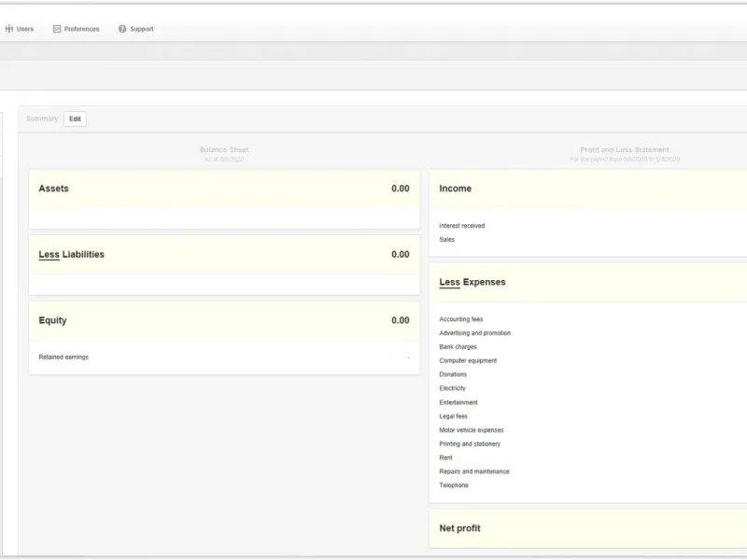The image size is (747, 560).
Task: Open the Accounting fees expense account
Action: click(x=461, y=319)
